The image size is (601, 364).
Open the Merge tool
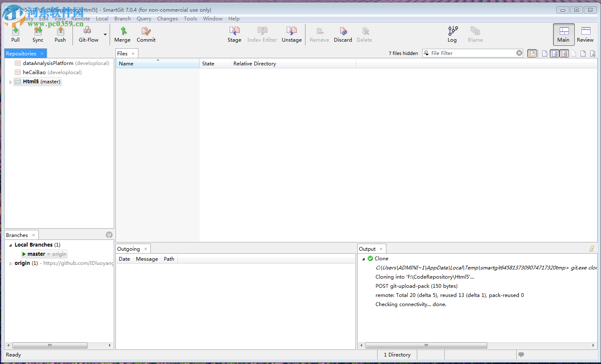[122, 34]
